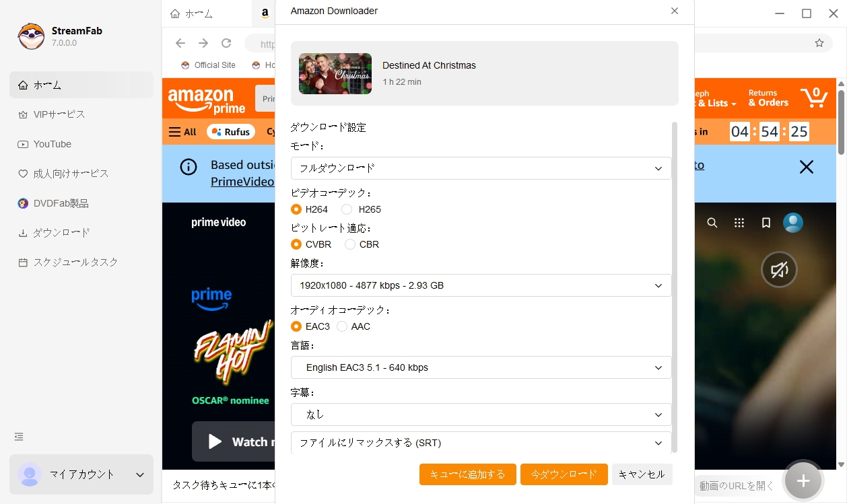The width and height of the screenshot is (847, 504).
Task: Click the 今ダウンロード button
Action: [x=564, y=474]
